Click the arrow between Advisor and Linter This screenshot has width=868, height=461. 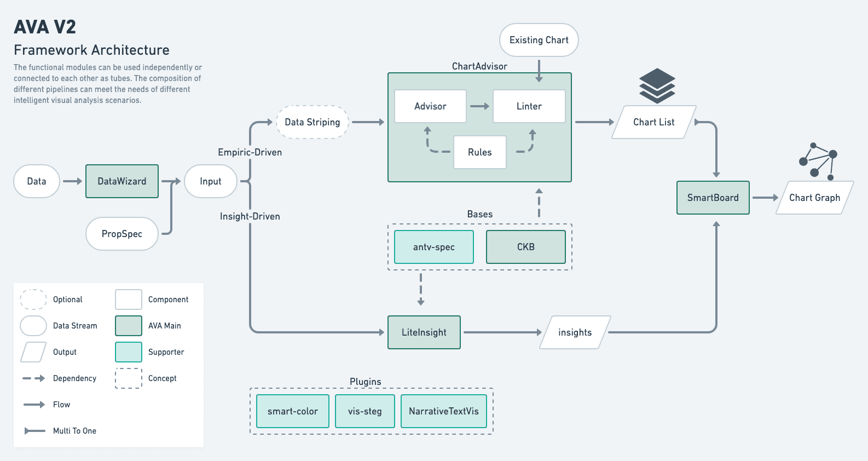tap(480, 106)
